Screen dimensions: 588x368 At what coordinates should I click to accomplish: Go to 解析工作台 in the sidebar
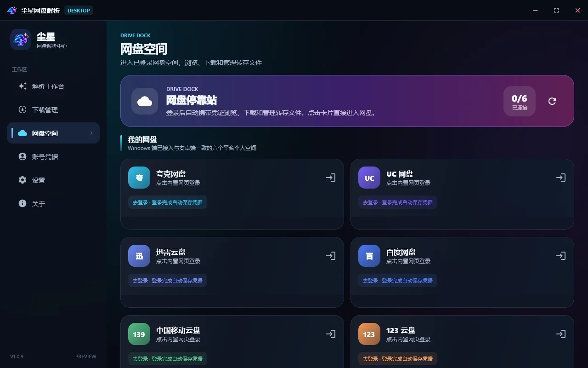coord(53,86)
